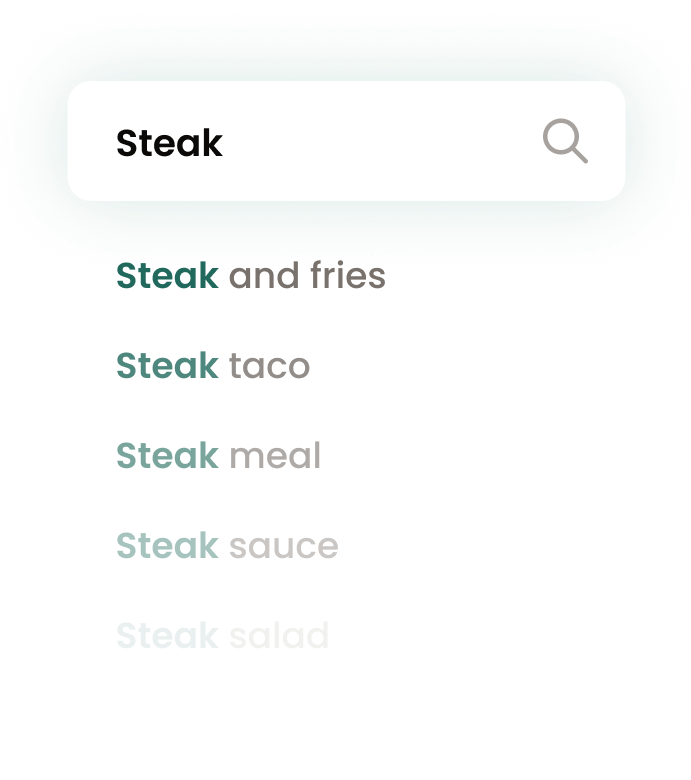Screen dimensions: 691x780
Task: Submit the Steak query via search icon
Action: click(565, 141)
